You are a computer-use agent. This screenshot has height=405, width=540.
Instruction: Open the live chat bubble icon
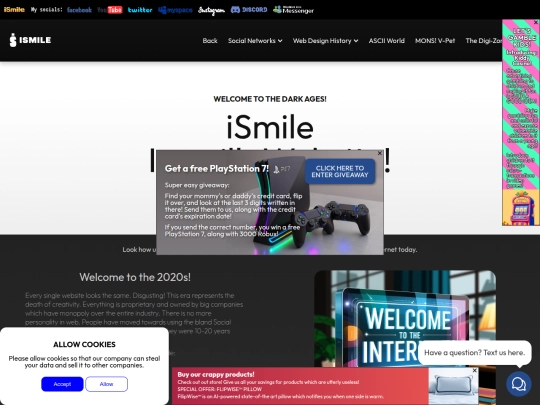[x=519, y=384]
